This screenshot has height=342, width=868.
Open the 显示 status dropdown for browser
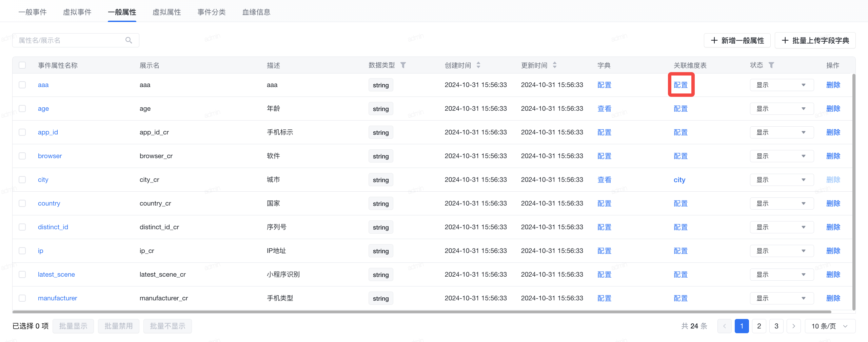click(782, 156)
